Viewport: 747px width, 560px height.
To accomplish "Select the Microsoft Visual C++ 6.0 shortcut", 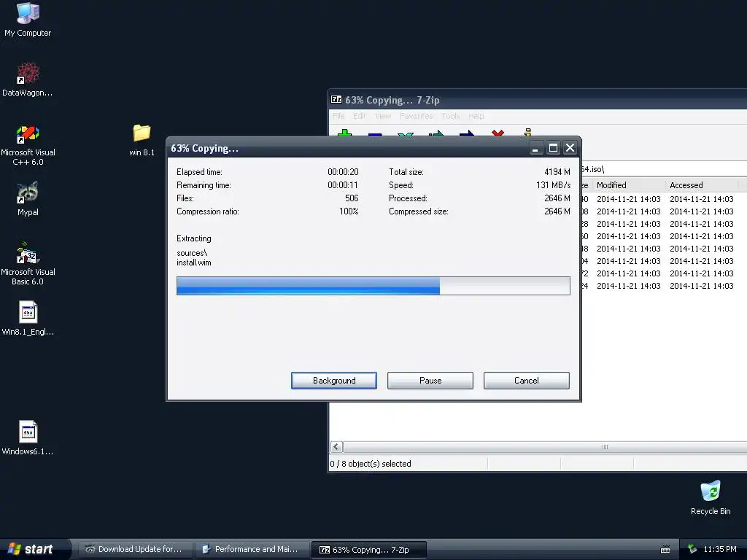I will [x=28, y=145].
